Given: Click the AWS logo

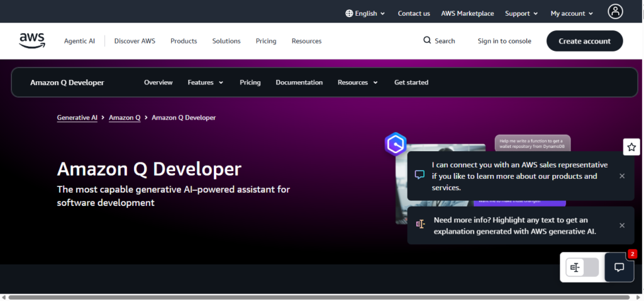Looking at the screenshot, I should click(x=32, y=41).
